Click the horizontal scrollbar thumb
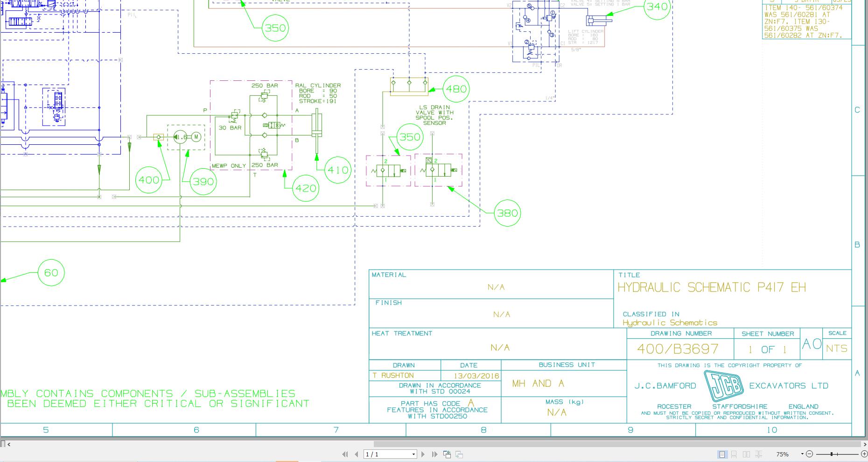 [617, 444]
